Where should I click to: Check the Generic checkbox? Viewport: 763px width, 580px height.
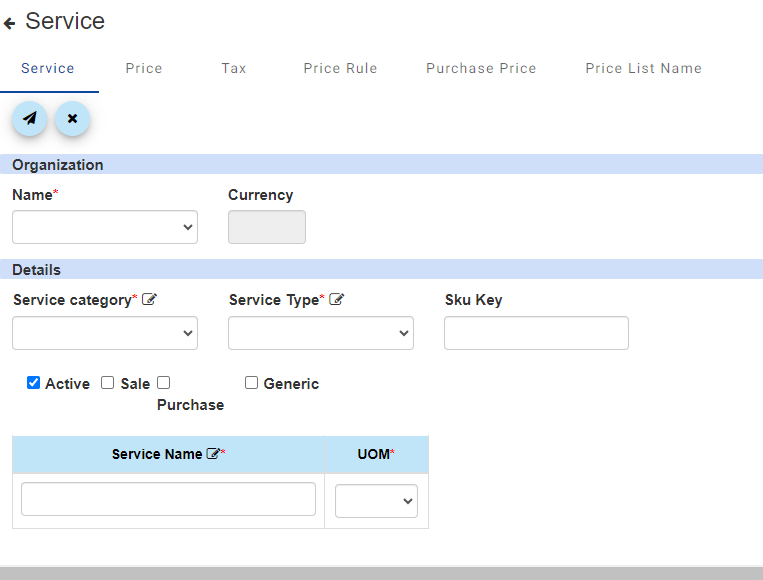pyautogui.click(x=252, y=383)
